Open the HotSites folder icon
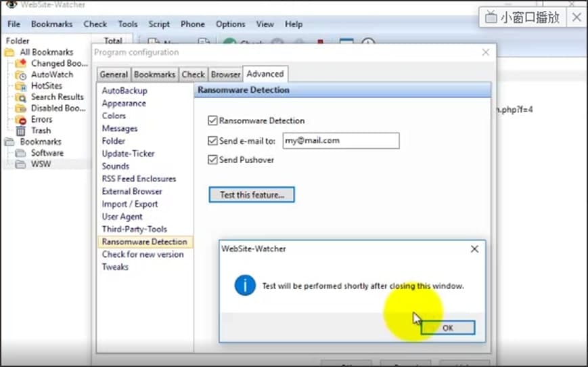The image size is (588, 367). coord(20,86)
